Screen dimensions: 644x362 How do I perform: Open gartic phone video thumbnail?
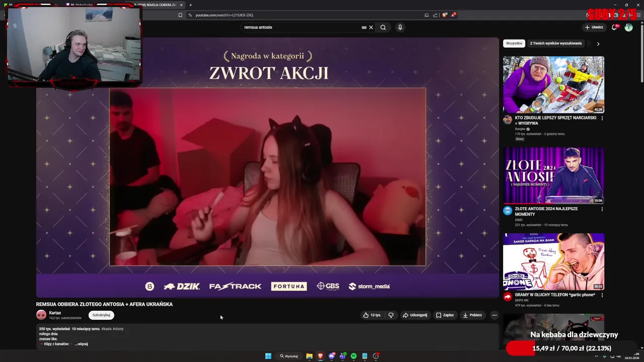point(553,261)
